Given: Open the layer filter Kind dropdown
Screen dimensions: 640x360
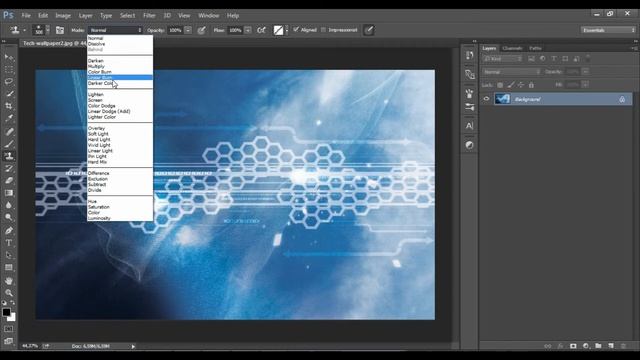Looking at the screenshot, I should click(x=502, y=59).
